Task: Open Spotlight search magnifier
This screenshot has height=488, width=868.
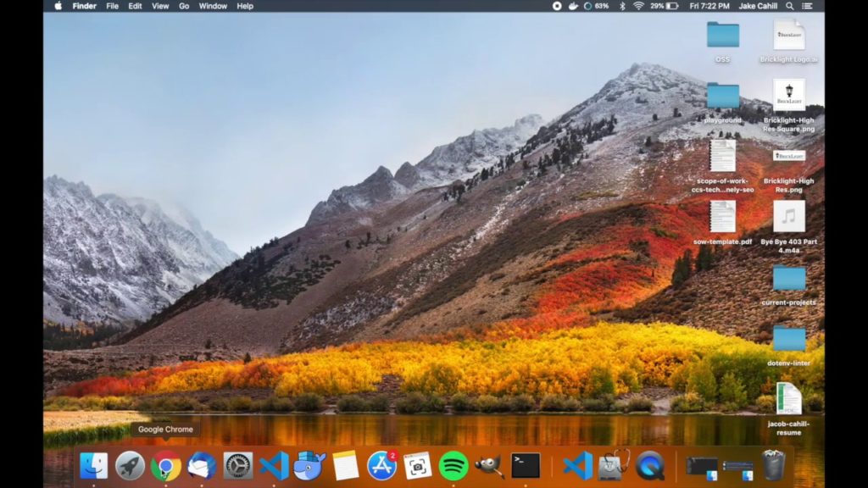Action: [x=790, y=6]
